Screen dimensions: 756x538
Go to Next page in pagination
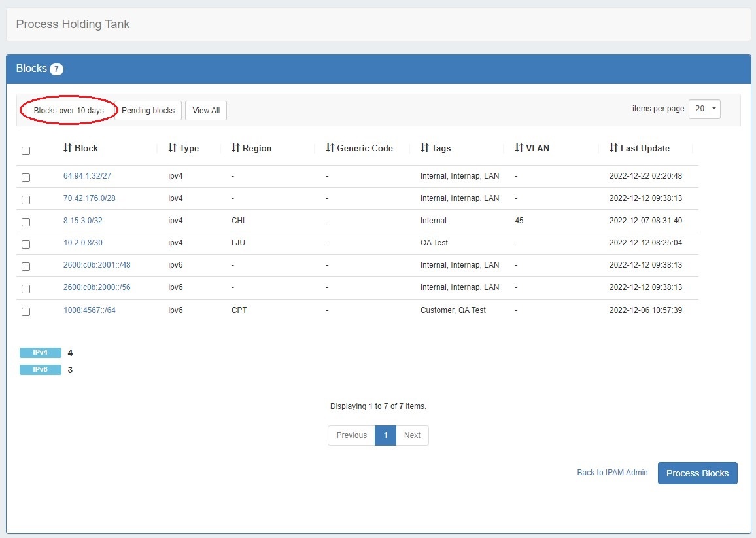point(412,435)
